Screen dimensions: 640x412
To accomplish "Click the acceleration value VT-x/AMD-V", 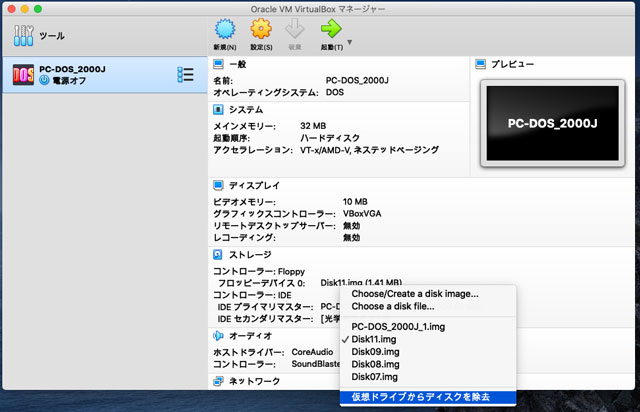I will [325, 150].
